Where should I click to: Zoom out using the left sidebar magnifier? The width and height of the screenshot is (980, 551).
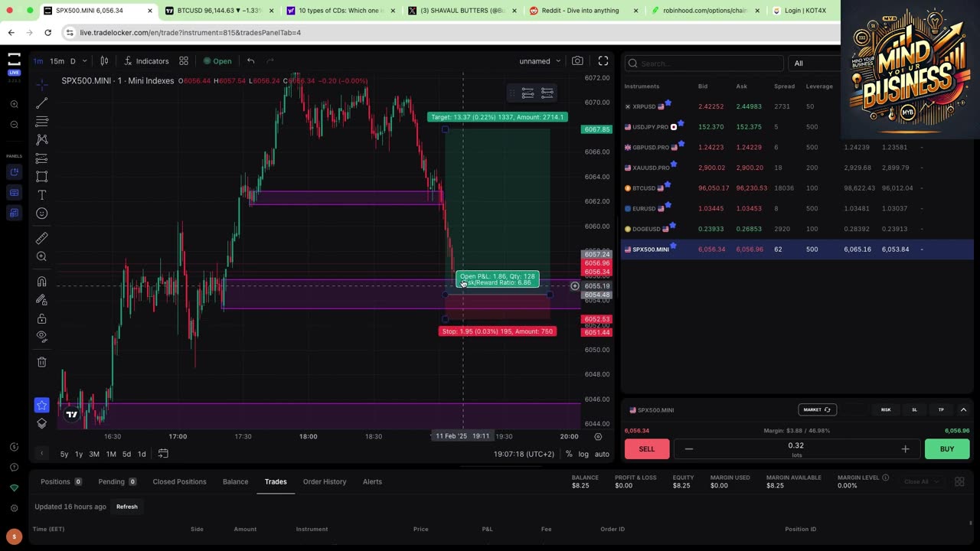click(14, 124)
